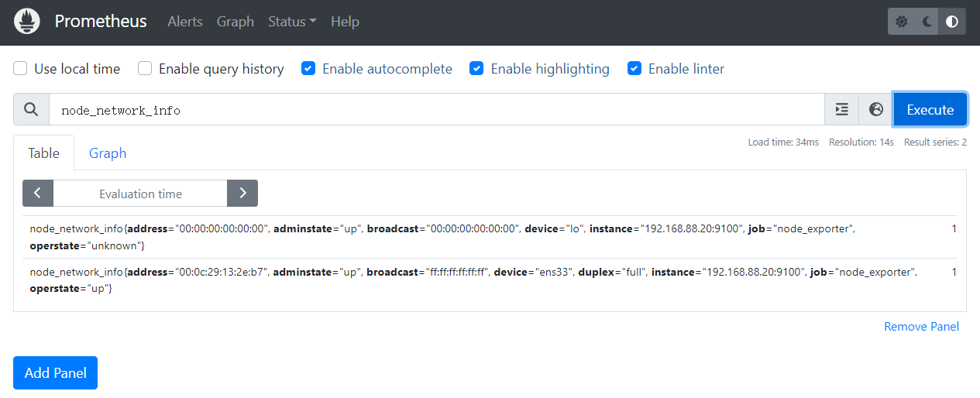Click the search magnifier icon beside query
980x398 pixels.
(x=31, y=109)
